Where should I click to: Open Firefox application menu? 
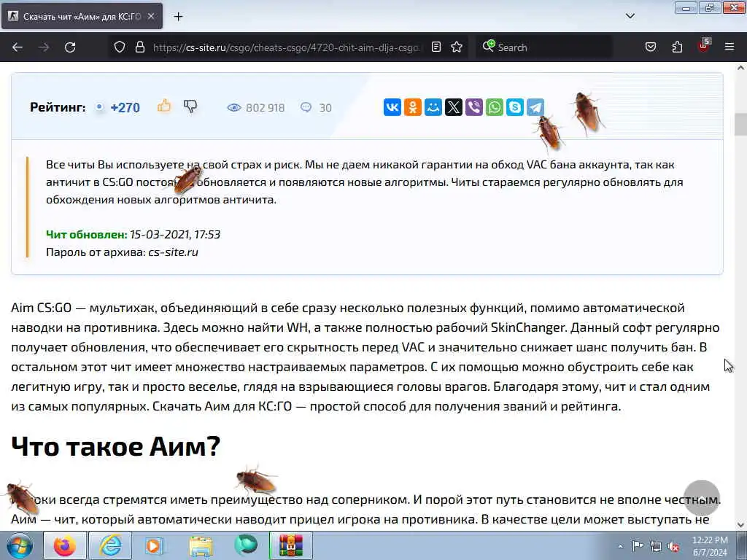coord(729,47)
